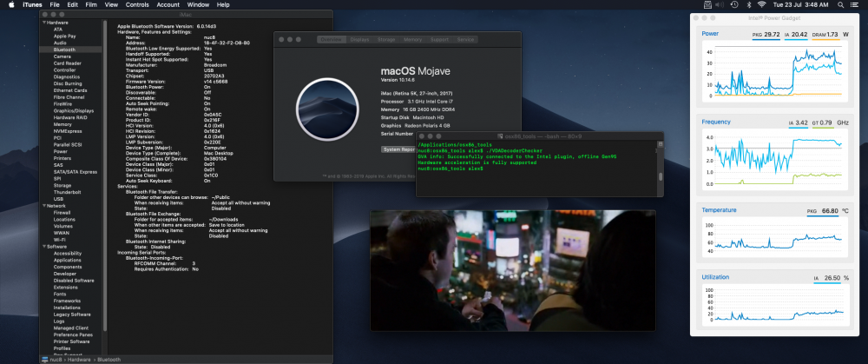The image size is (868, 364).
Task: Open the Account menu
Action: click(x=168, y=4)
